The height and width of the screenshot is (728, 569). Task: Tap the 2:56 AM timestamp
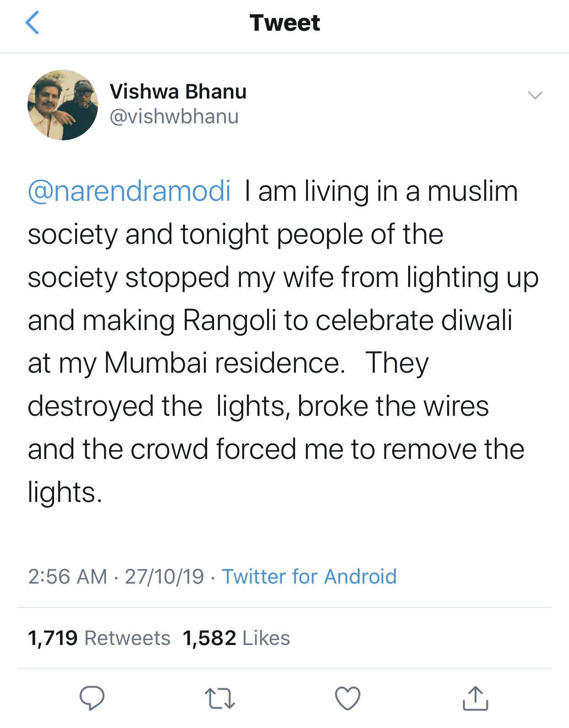[67, 576]
